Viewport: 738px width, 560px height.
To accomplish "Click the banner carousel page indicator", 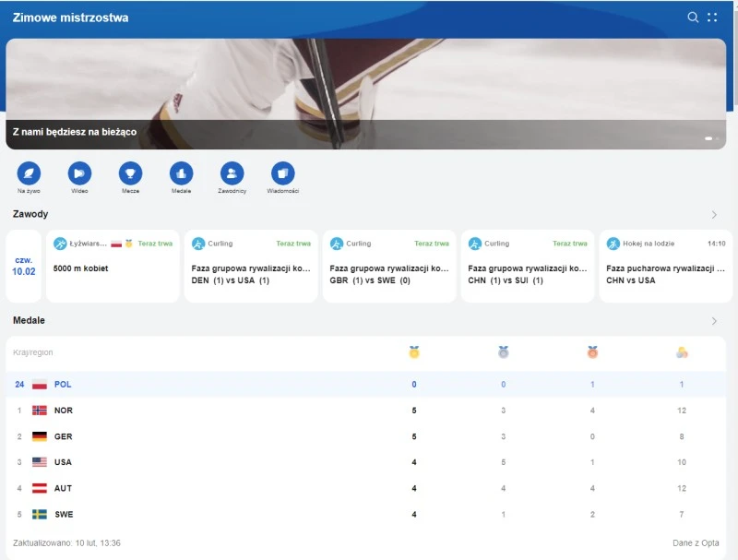I will pyautogui.click(x=712, y=138).
